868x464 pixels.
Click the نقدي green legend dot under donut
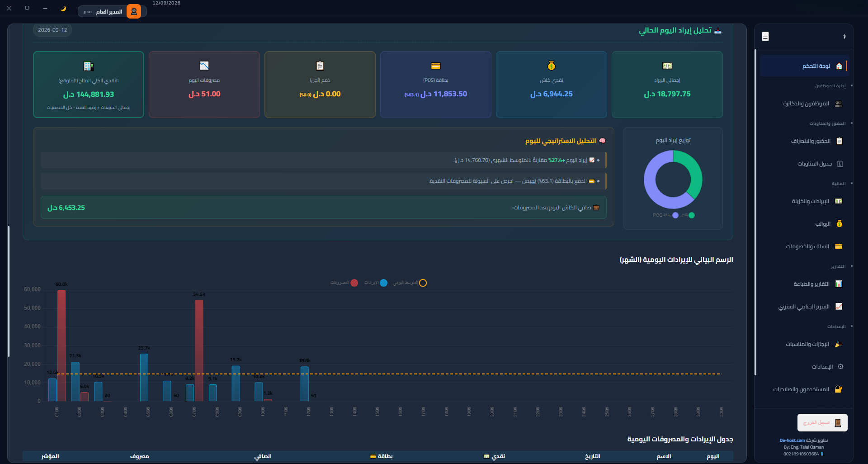[692, 215]
